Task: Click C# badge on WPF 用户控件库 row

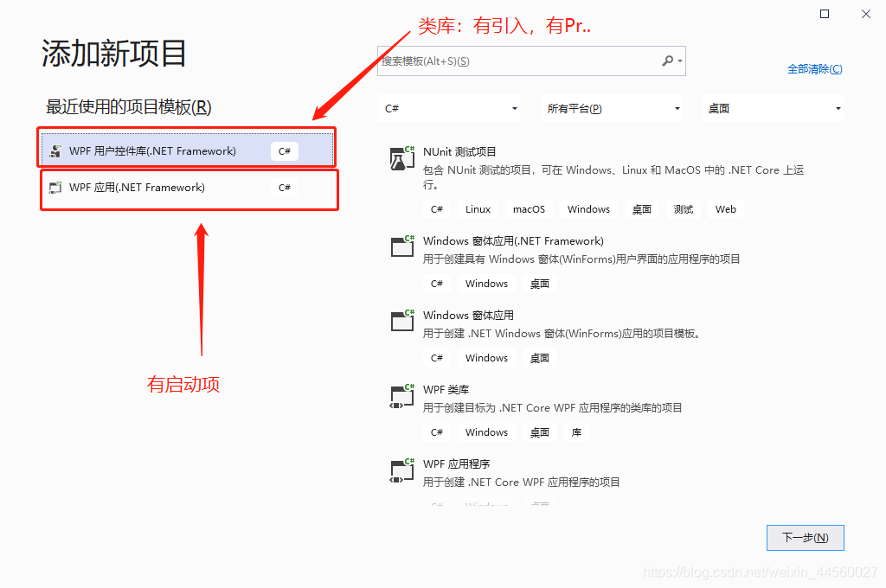Action: [284, 151]
